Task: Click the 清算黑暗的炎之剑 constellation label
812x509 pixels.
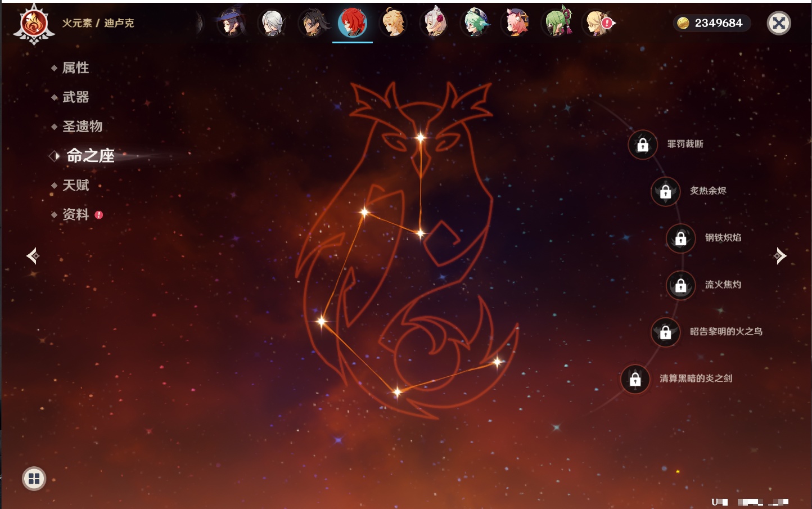Action: pos(696,379)
